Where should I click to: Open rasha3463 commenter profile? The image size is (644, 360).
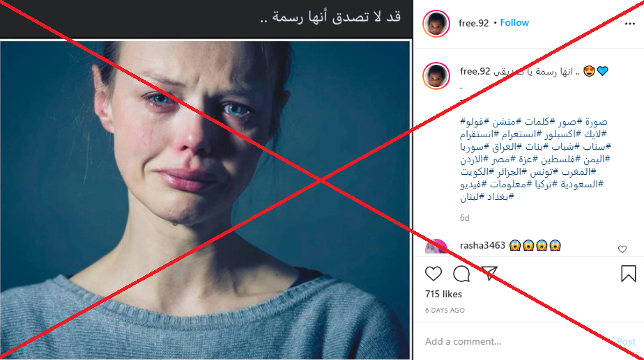click(x=482, y=246)
